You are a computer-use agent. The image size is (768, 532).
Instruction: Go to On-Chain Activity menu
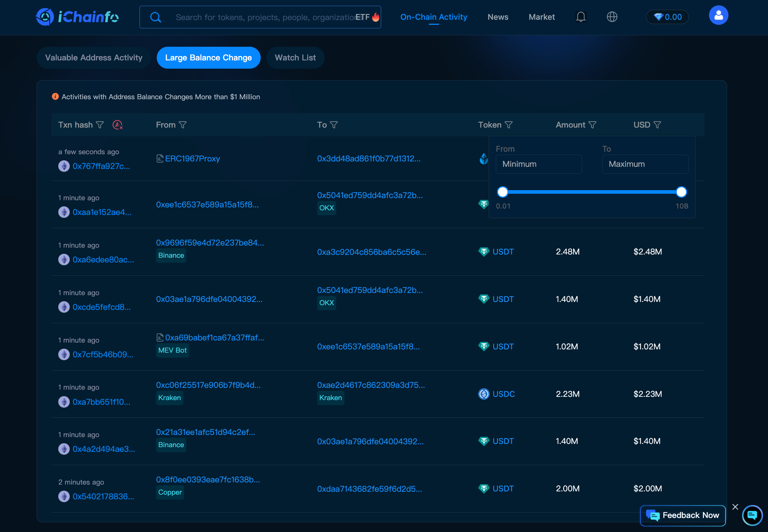coord(434,17)
